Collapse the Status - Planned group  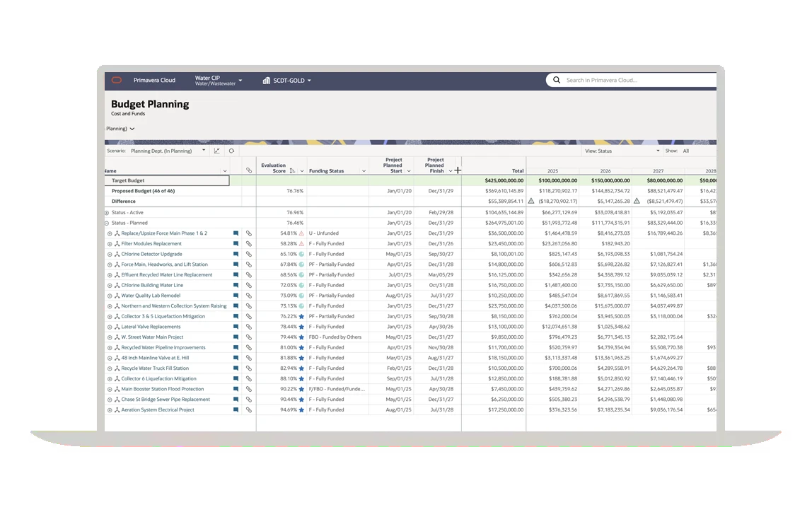[x=108, y=223]
